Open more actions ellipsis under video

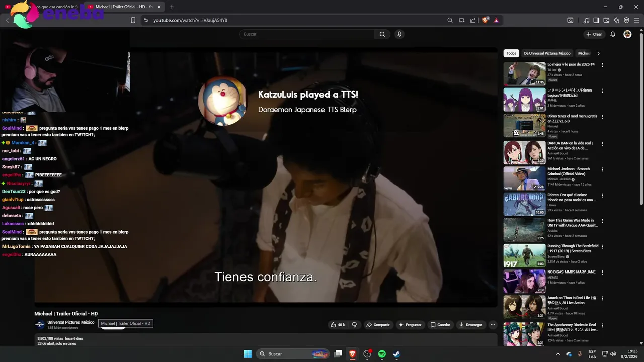point(493,325)
